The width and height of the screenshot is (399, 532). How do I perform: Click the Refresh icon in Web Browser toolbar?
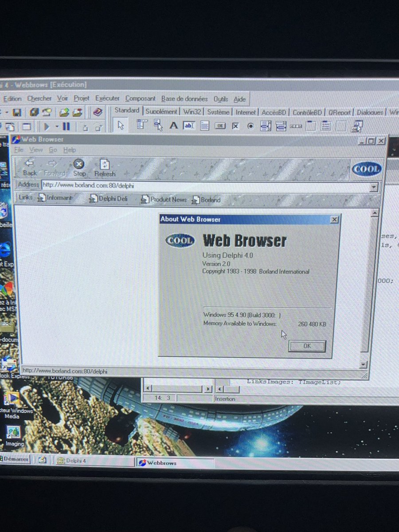point(105,164)
